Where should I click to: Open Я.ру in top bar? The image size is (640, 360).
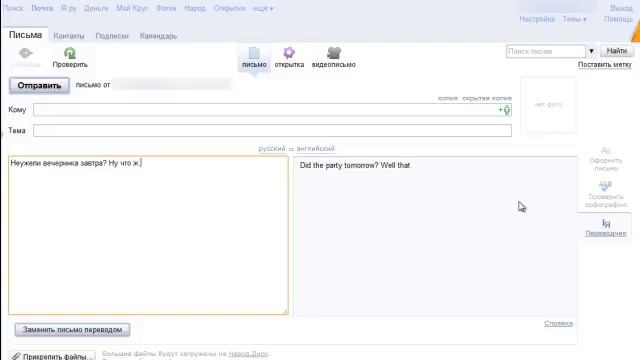coord(69,8)
